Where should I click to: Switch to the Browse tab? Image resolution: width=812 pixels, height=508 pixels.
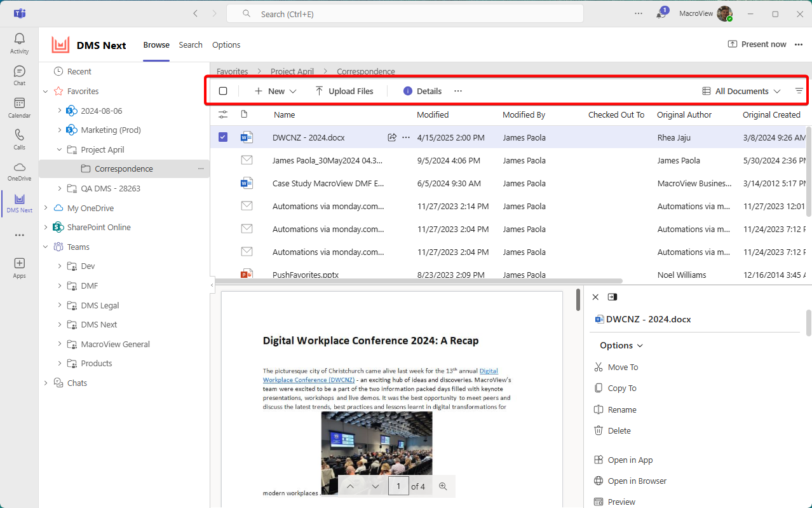coord(156,45)
